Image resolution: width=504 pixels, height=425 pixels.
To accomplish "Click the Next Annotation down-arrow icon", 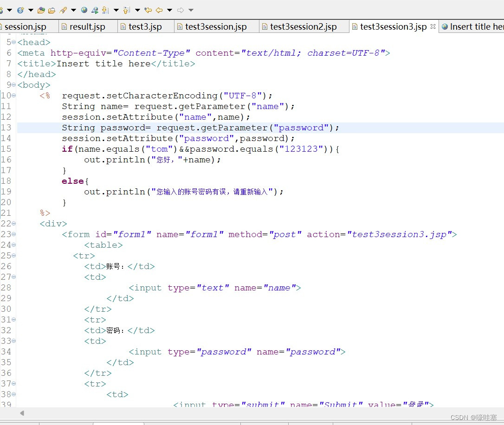I will [105, 10].
